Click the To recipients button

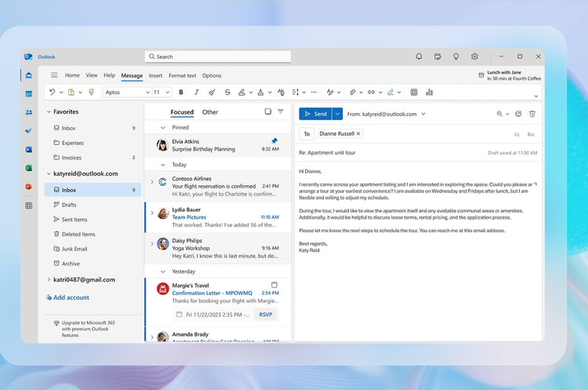[307, 133]
